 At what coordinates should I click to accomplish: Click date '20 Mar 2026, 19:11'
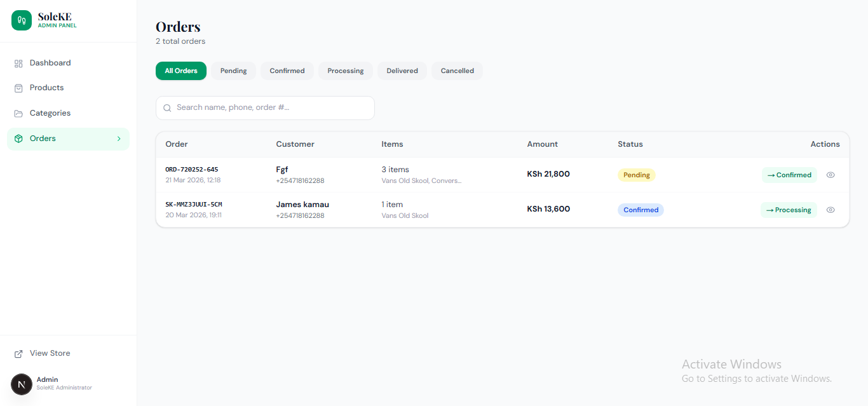pos(193,215)
